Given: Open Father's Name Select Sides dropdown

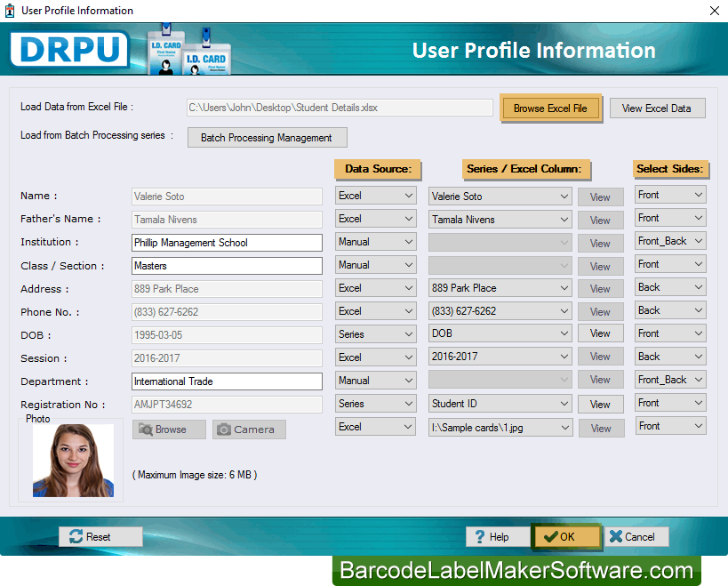Looking at the screenshot, I should click(670, 218).
